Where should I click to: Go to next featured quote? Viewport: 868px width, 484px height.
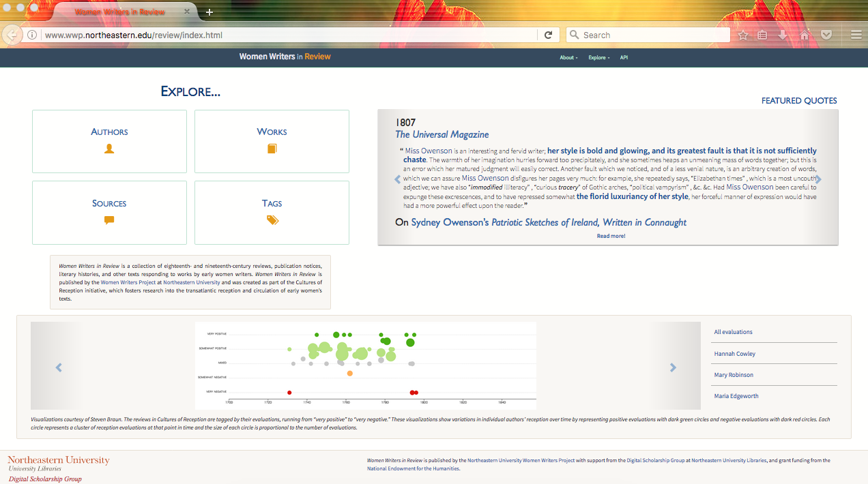(818, 179)
